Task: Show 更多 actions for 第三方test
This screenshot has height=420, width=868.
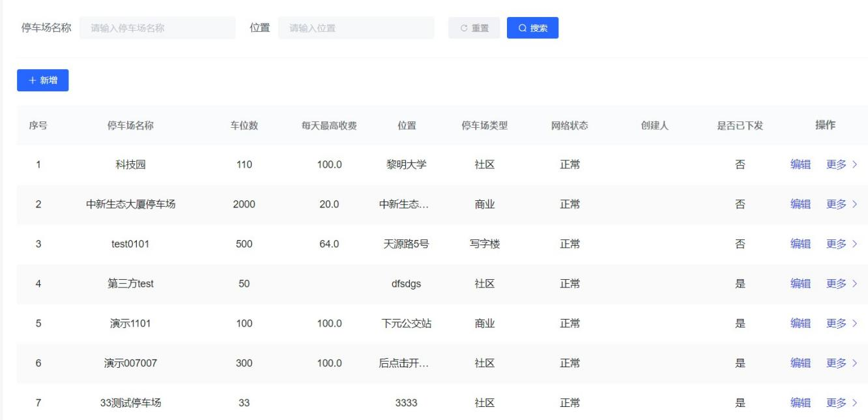Action: click(841, 284)
